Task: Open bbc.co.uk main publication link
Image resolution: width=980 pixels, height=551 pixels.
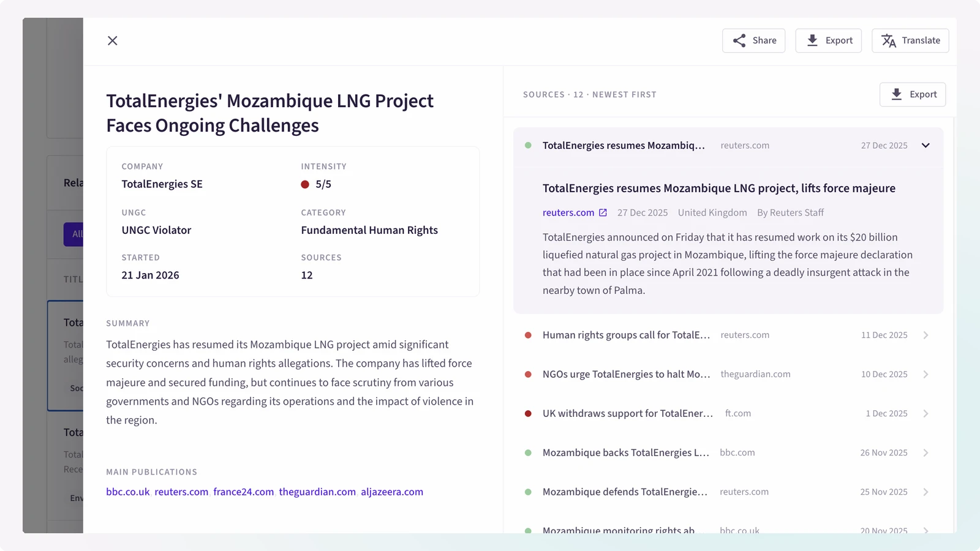Action: point(128,492)
